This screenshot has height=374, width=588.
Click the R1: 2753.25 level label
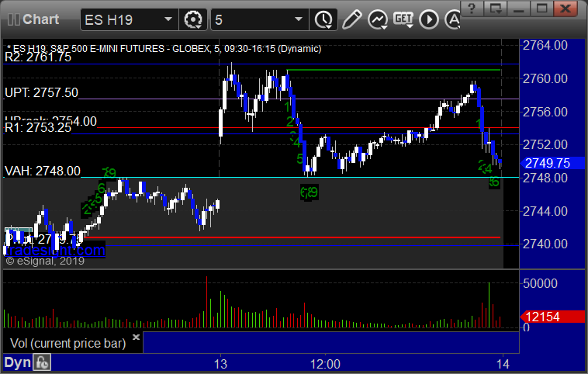pos(38,127)
